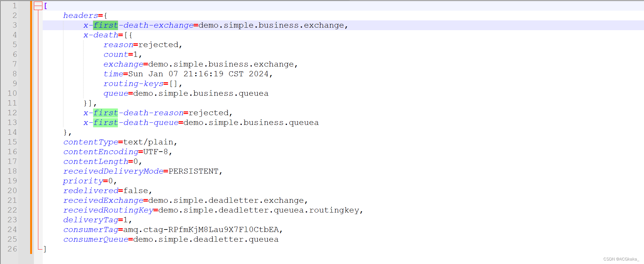Image resolution: width=644 pixels, height=264 pixels.
Task: Collapse the fold marker on line 1
Action: coord(38,6)
